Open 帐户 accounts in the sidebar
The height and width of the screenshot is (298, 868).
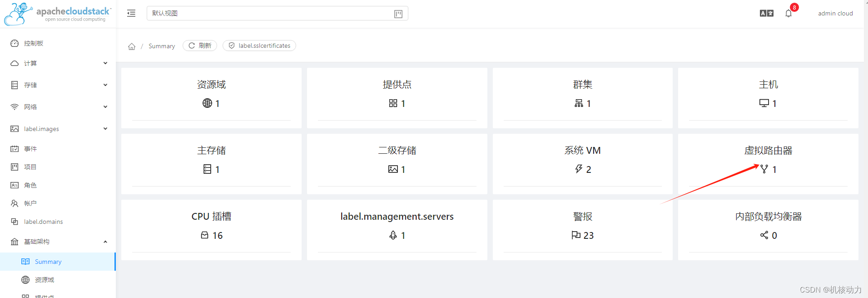(x=58, y=203)
